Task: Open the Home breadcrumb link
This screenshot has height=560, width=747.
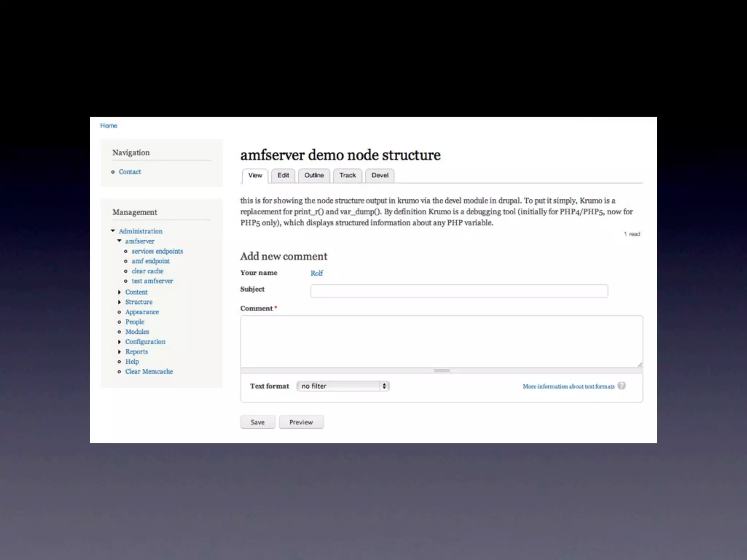Action: click(109, 125)
